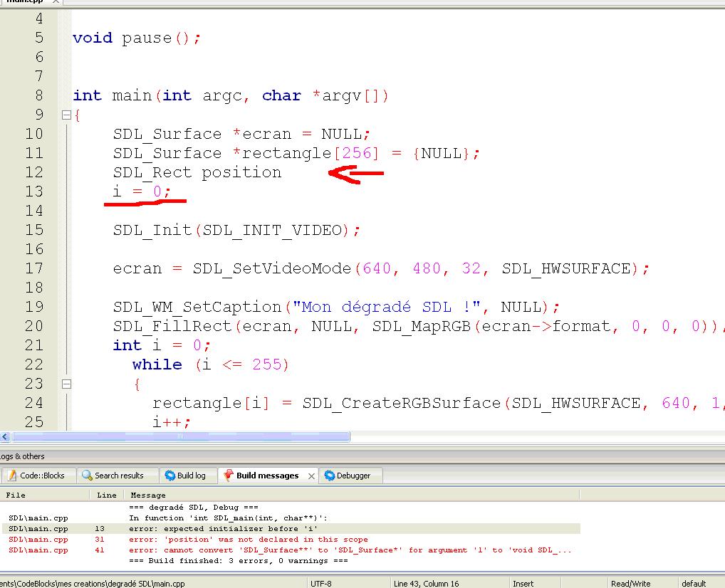Toggle the Insert mode indicator
This screenshot has width=725, height=588.
pyautogui.click(x=523, y=583)
